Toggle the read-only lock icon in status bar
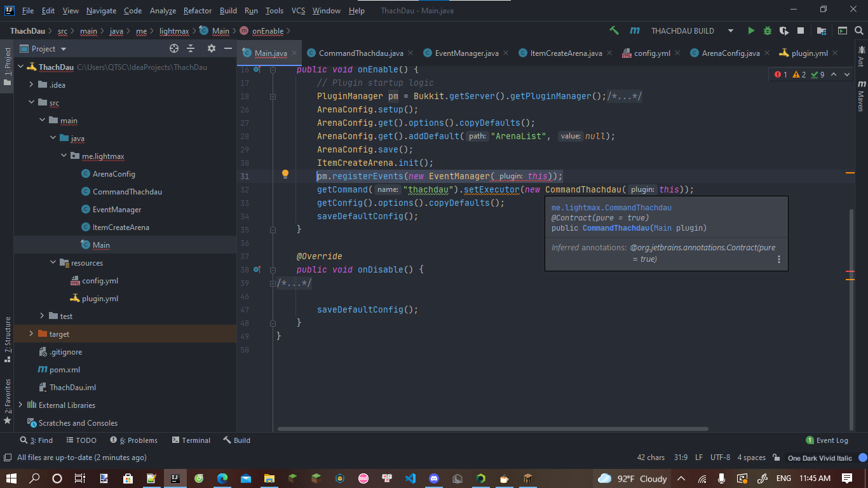 pos(776,457)
